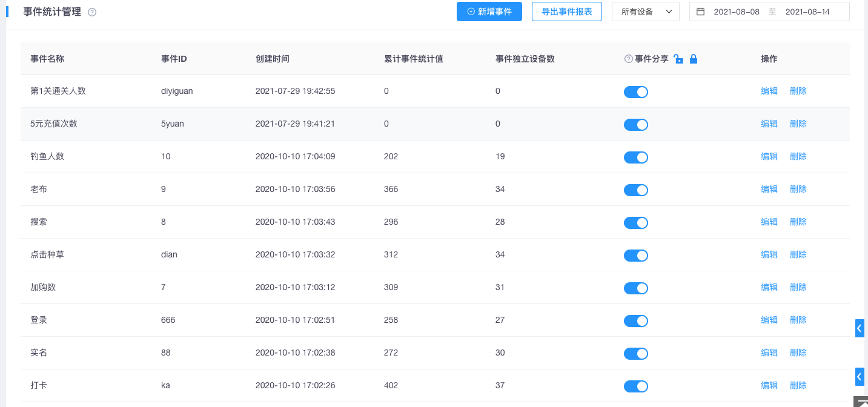Viewport: 868px width, 407px height.
Task: Delete the 钓鱼人数 event
Action: (798, 156)
